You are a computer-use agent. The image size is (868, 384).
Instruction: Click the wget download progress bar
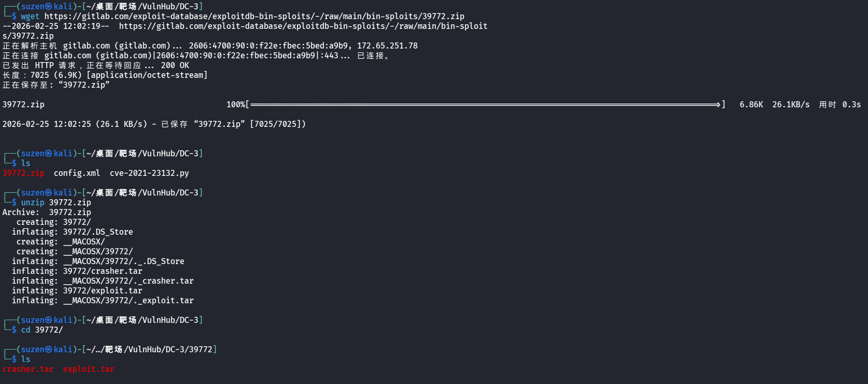tap(485, 105)
